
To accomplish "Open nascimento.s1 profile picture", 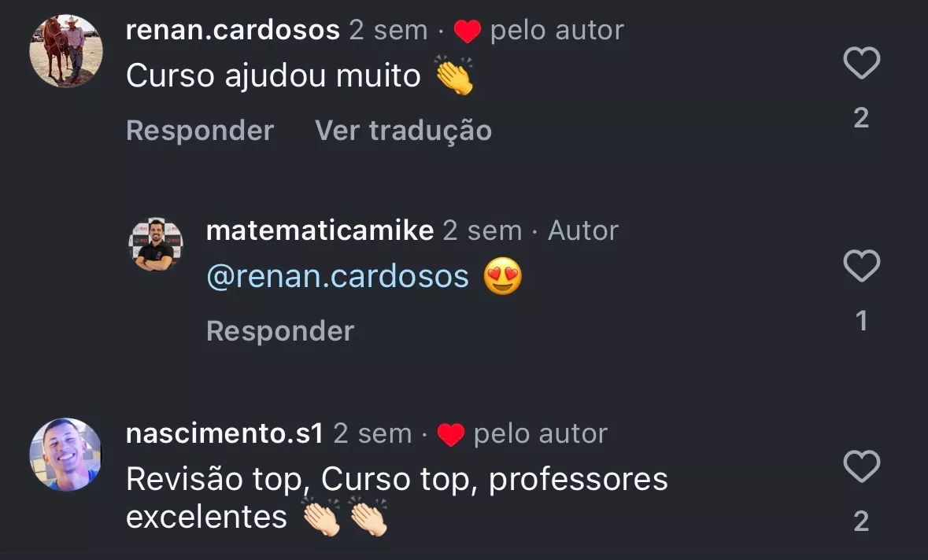I will point(65,454).
